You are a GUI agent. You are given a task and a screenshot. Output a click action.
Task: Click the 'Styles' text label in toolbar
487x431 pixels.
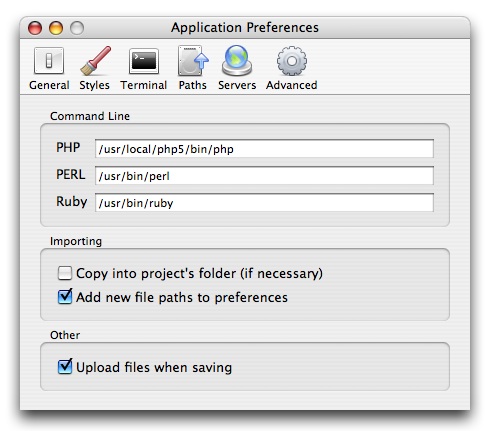pos(94,85)
